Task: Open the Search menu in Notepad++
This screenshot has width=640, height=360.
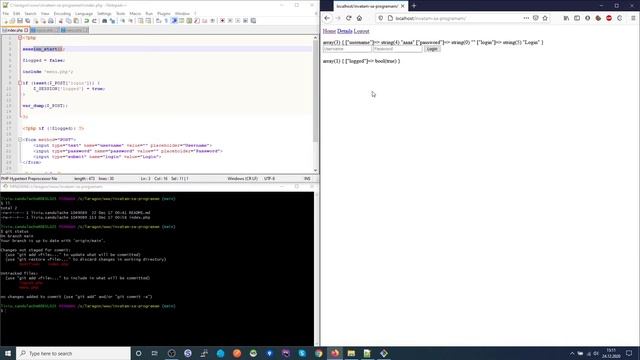Action: (30, 13)
